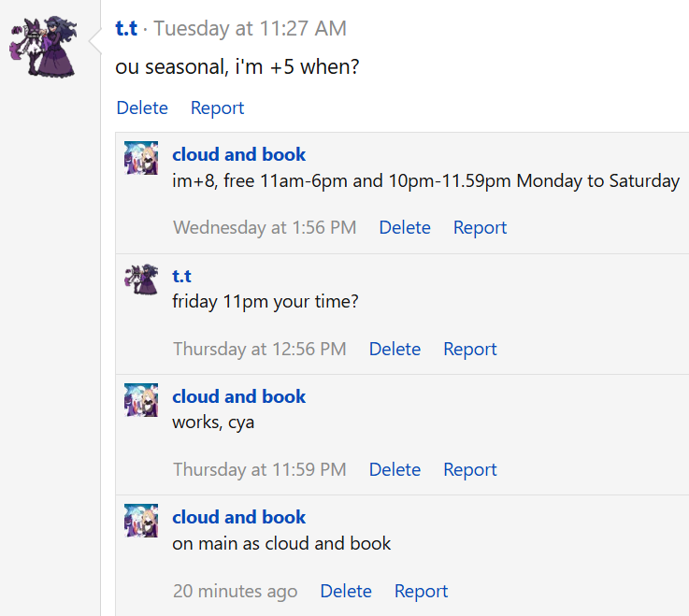Report the Wednesday 1:56 PM comment

[480, 227]
